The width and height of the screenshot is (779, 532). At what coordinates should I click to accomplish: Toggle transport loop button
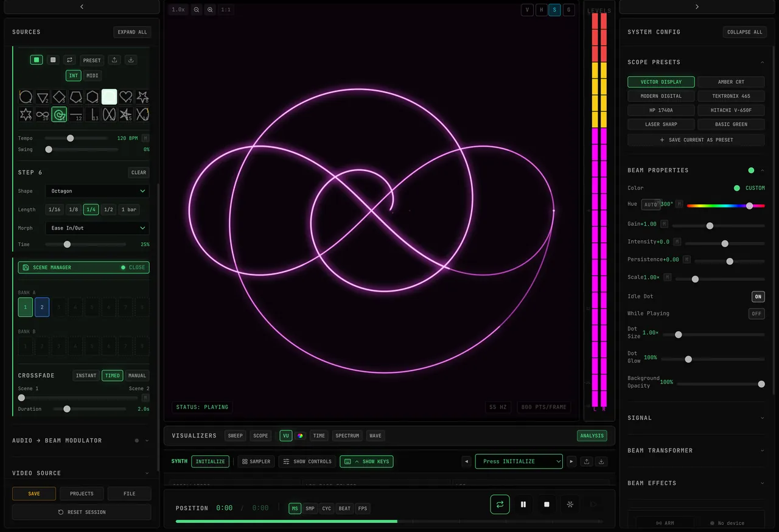pos(500,504)
